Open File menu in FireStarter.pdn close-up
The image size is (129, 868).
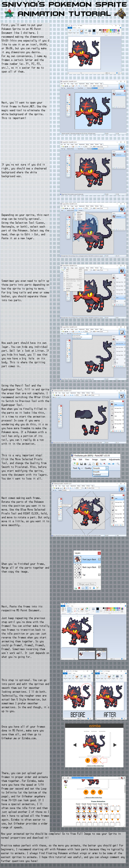pos(74,460)
